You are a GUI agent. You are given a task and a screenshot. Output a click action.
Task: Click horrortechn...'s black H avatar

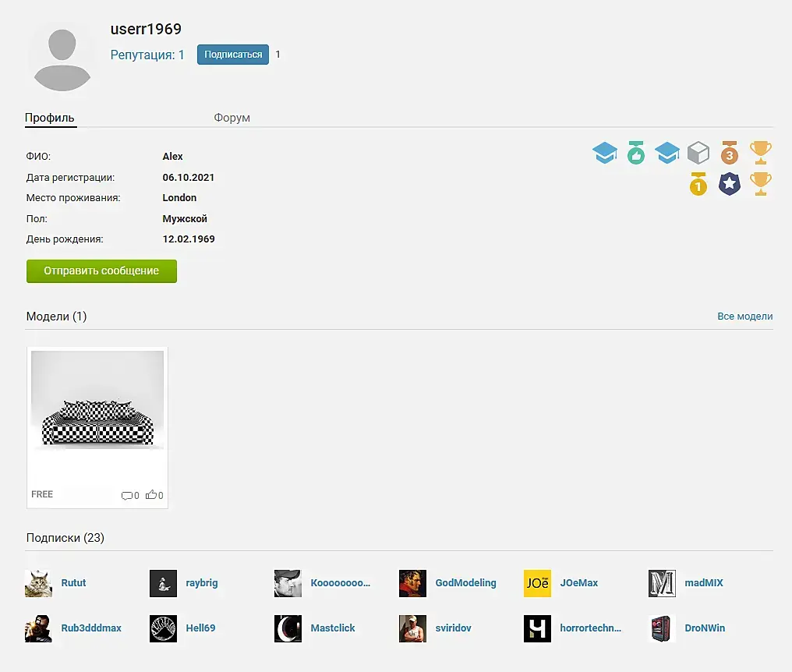click(537, 628)
